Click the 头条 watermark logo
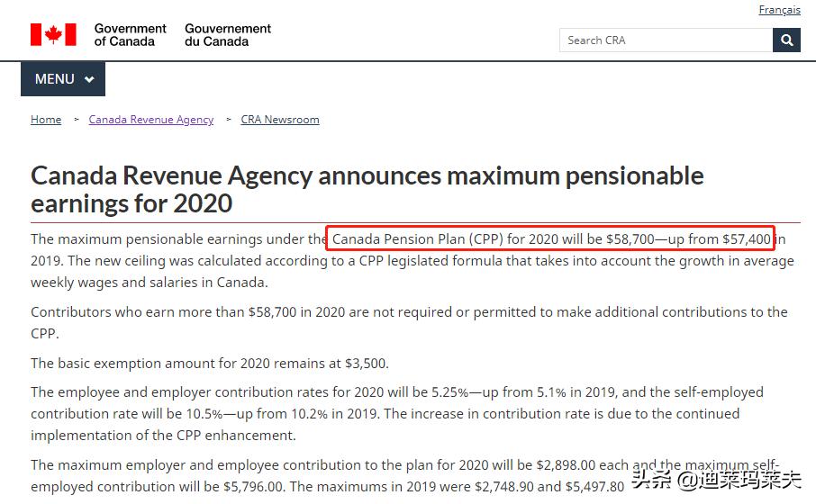Image resolution: width=816 pixels, height=504 pixels. 652,479
